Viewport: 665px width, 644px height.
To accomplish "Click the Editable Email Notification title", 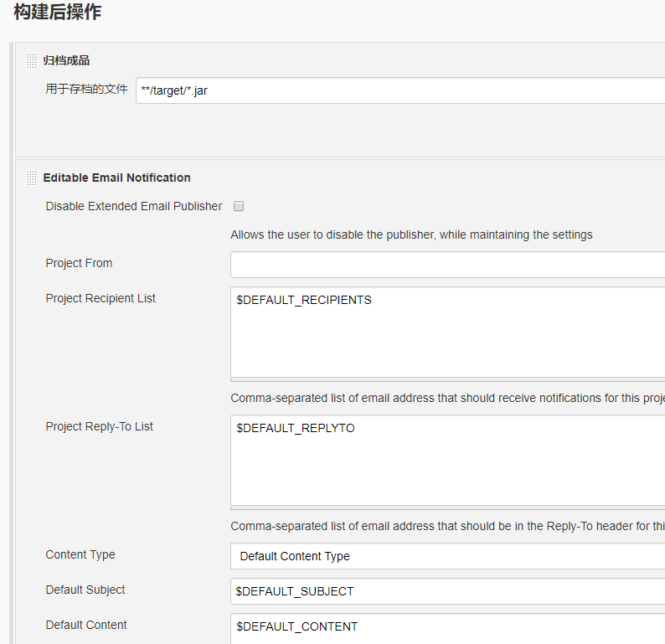I will [x=116, y=178].
